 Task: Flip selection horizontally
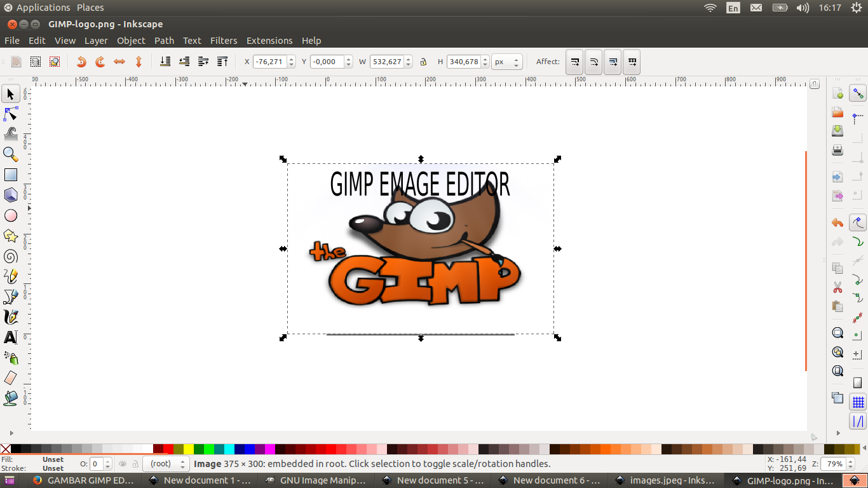[x=119, y=62]
